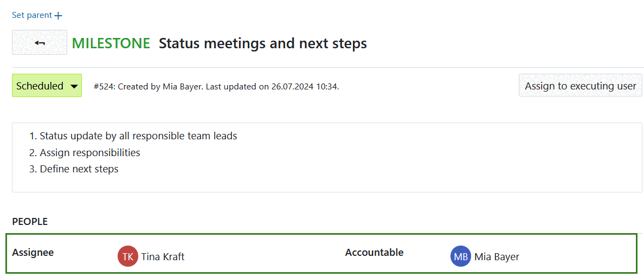This screenshot has height=277, width=644.
Task: Edit the title Status meetings and next steps
Action: pyautogui.click(x=262, y=43)
